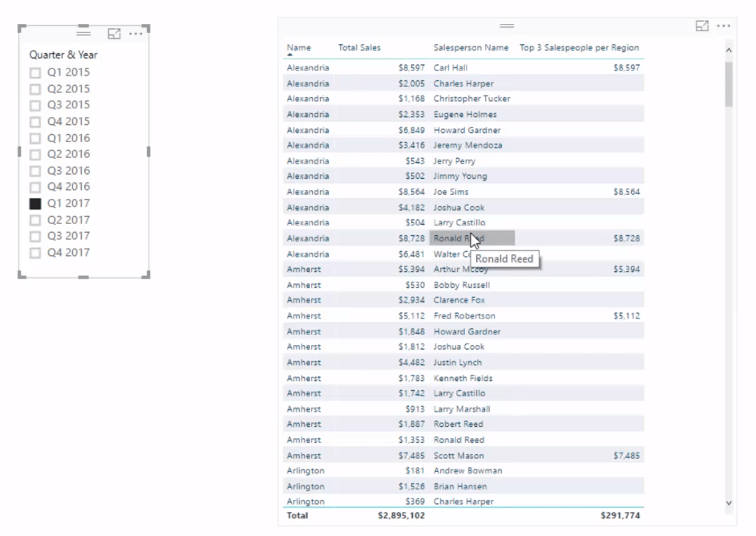The height and width of the screenshot is (536, 756).
Task: Select the Christopher Tucker cell
Action: click(x=471, y=99)
